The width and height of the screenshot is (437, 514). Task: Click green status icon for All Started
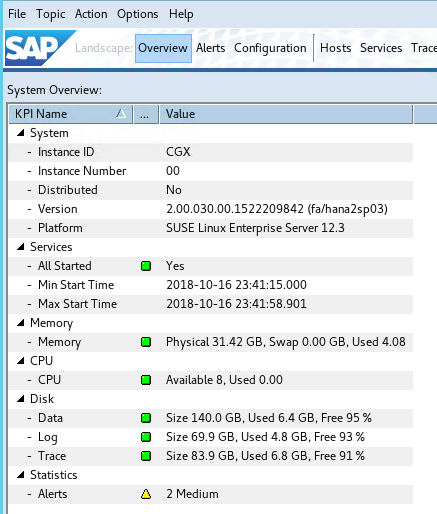tap(146, 266)
